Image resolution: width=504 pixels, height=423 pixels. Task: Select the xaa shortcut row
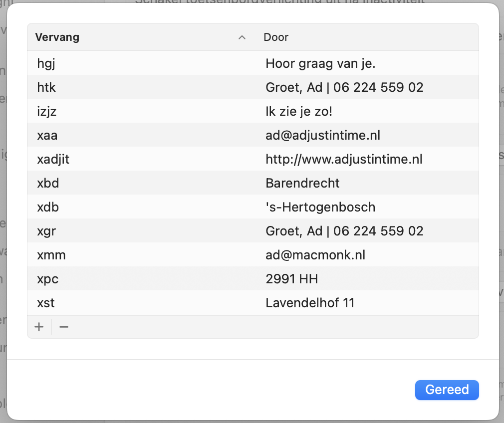click(46, 135)
